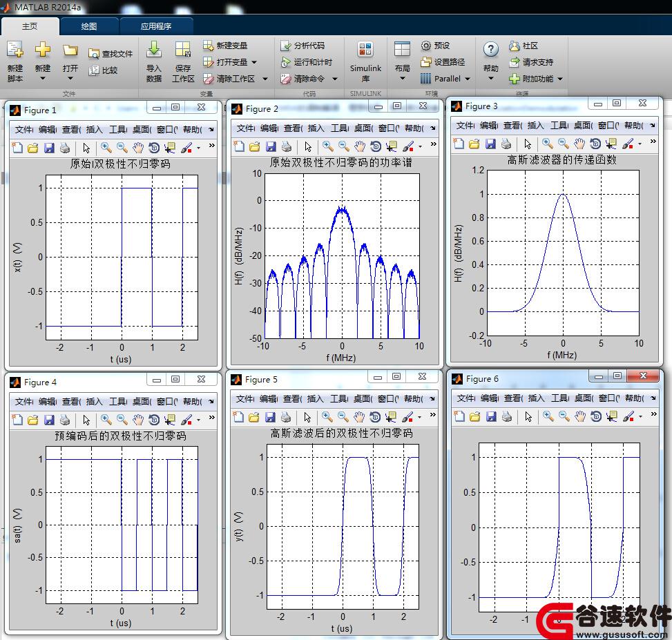Click Open file icon in Figure 6
Image resolution: width=672 pixels, height=640 pixels.
pos(475,416)
